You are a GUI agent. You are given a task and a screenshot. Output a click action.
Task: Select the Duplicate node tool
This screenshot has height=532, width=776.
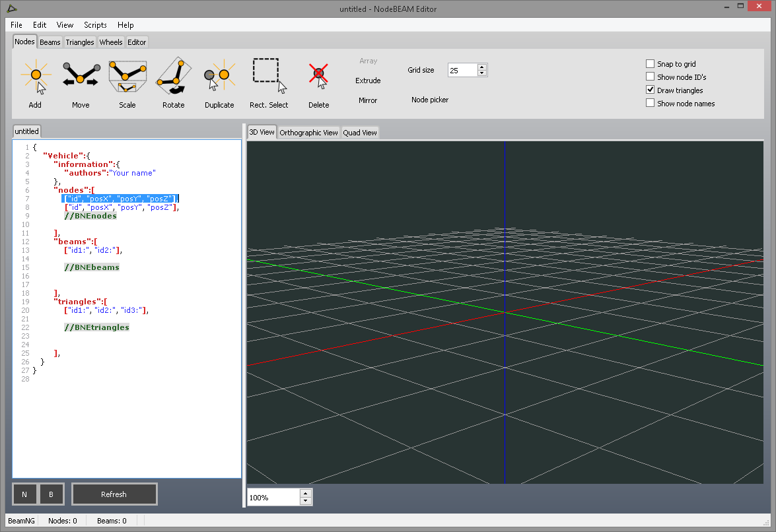point(219,83)
